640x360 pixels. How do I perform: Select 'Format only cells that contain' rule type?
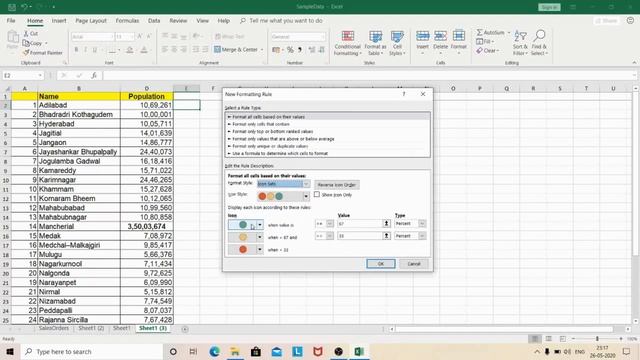tap(328, 124)
